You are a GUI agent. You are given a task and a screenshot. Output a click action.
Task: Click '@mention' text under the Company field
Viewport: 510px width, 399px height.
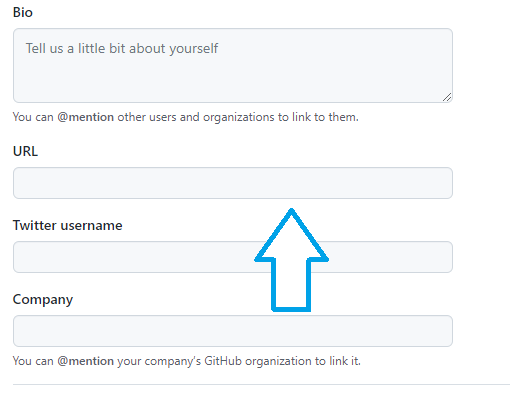[x=86, y=361]
